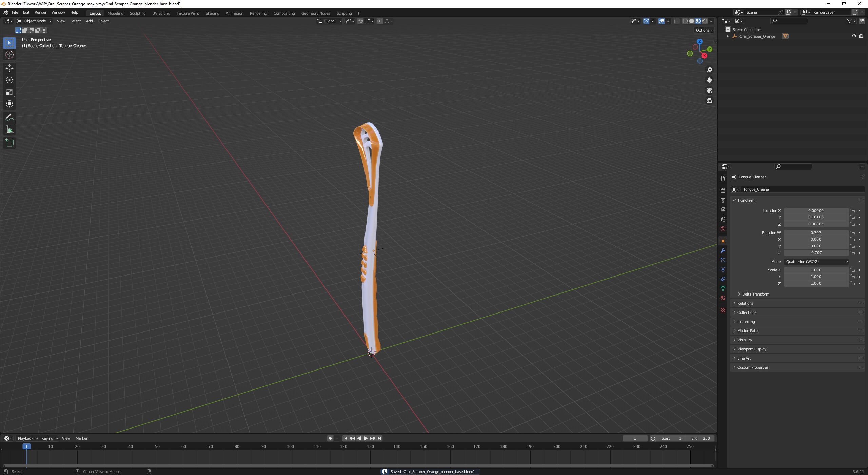This screenshot has width=868, height=475.
Task: Choose the Select Box tool
Action: (9, 43)
